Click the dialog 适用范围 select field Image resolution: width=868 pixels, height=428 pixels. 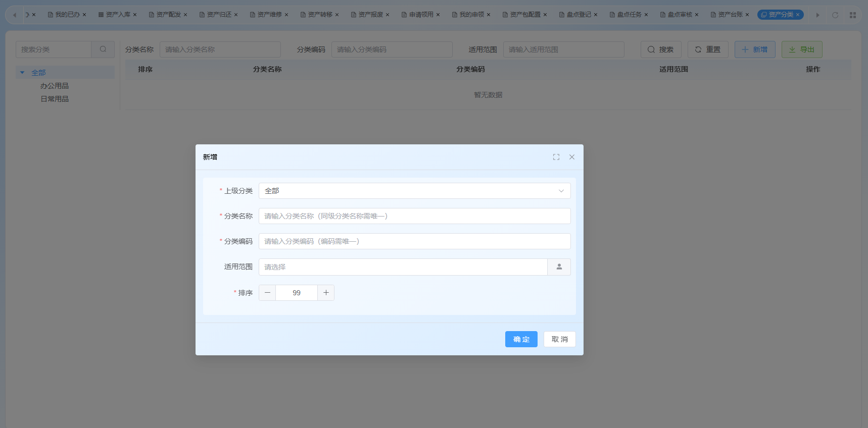[403, 267]
